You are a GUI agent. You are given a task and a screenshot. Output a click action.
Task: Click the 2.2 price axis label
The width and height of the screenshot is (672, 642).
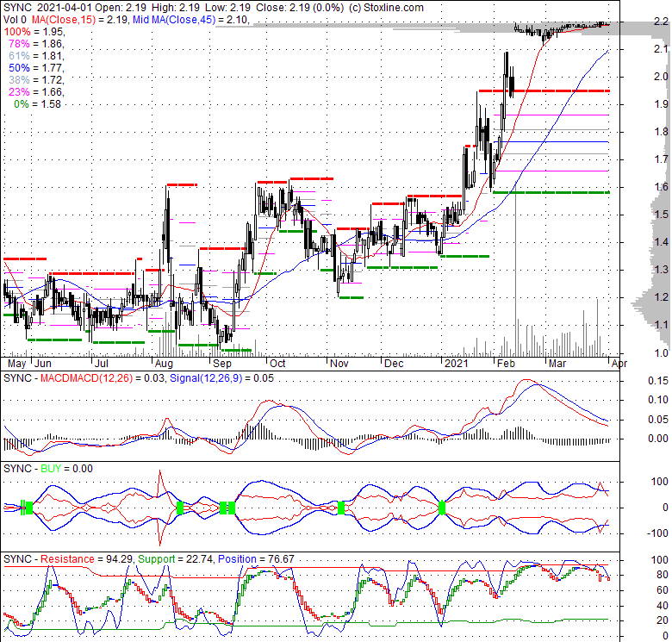pos(662,22)
